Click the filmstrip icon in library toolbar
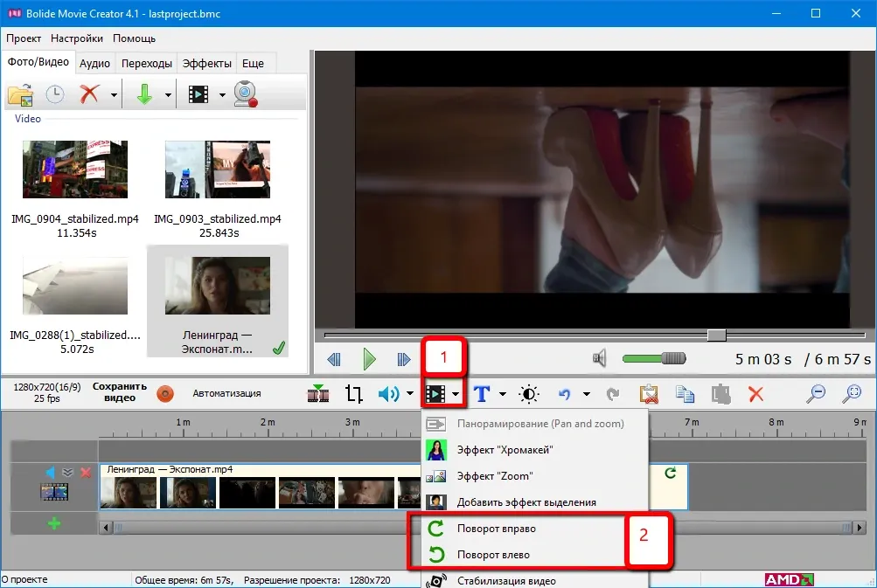The height and width of the screenshot is (588, 877). point(198,94)
